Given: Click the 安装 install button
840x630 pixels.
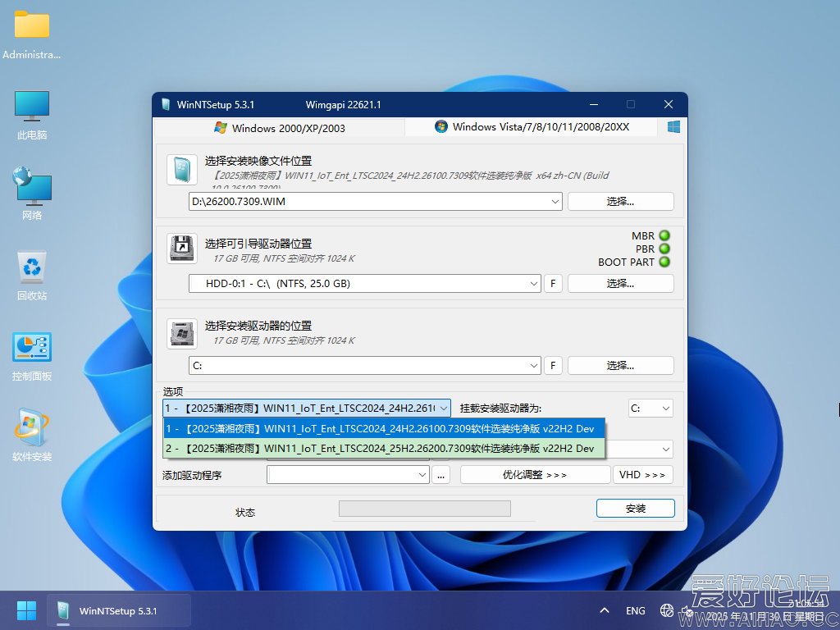Looking at the screenshot, I should coord(636,509).
